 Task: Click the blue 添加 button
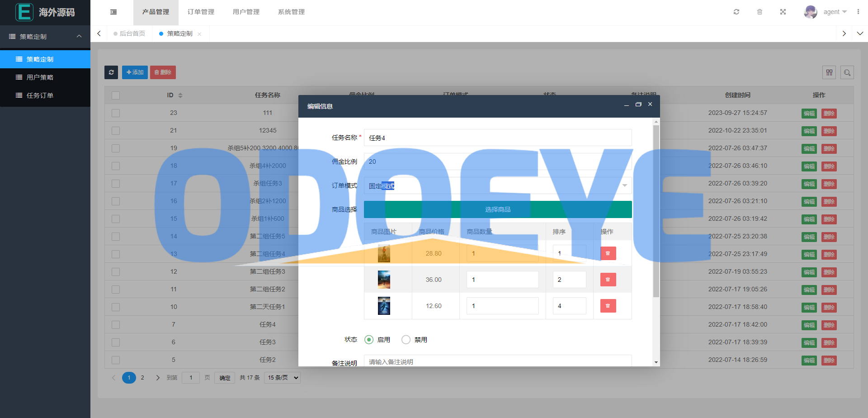coord(135,72)
